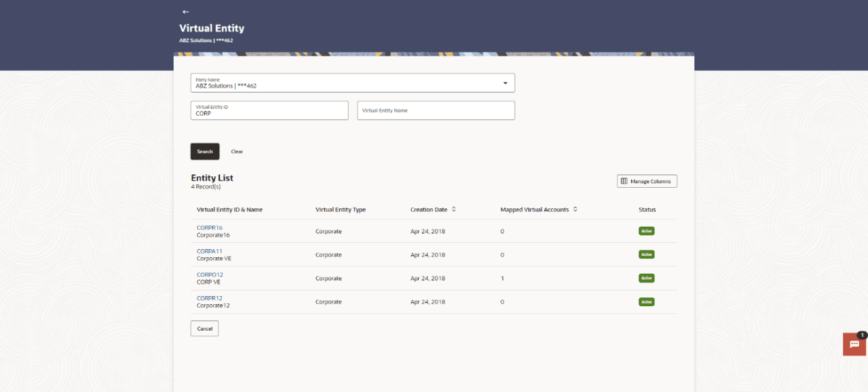Select the Corporate16 name text

(213, 235)
